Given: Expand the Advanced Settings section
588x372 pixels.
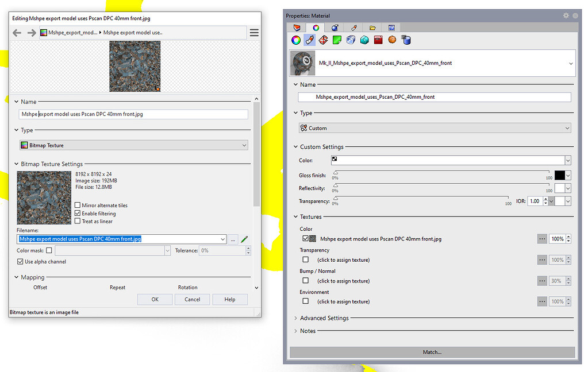Looking at the screenshot, I should 295,317.
